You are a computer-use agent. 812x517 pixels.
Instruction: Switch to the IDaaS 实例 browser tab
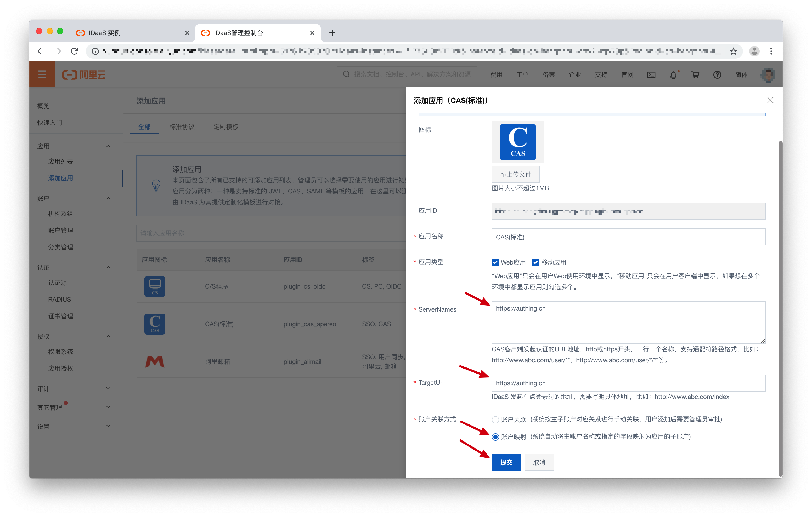tap(133, 33)
